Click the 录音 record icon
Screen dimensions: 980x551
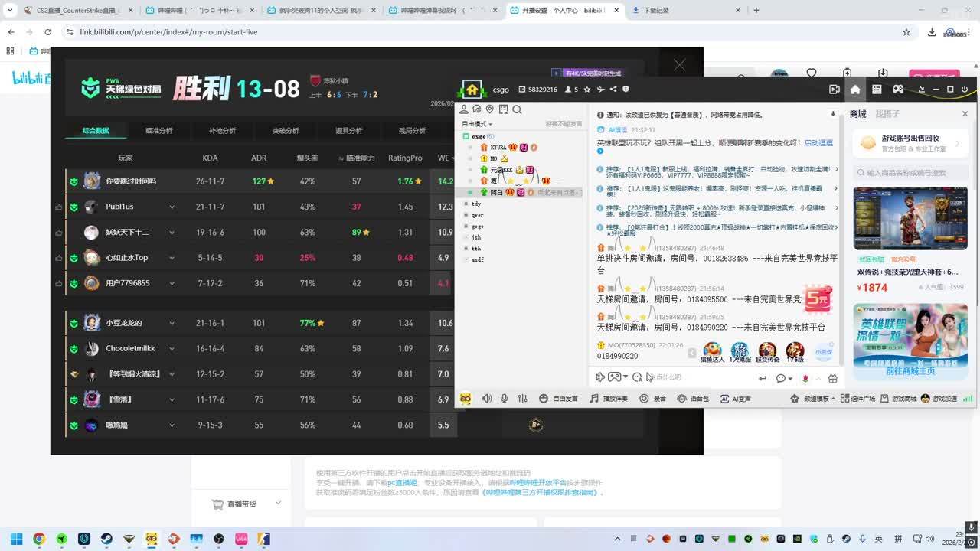[653, 399]
